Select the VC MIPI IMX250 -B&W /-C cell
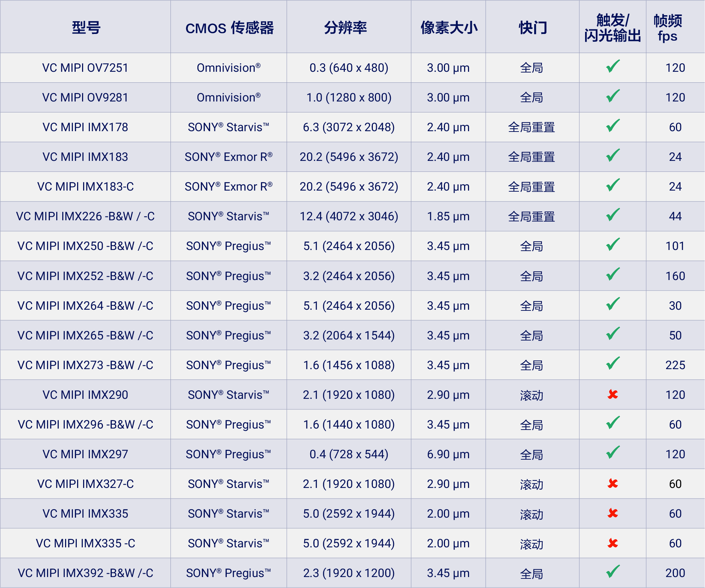The image size is (705, 588). (85, 246)
